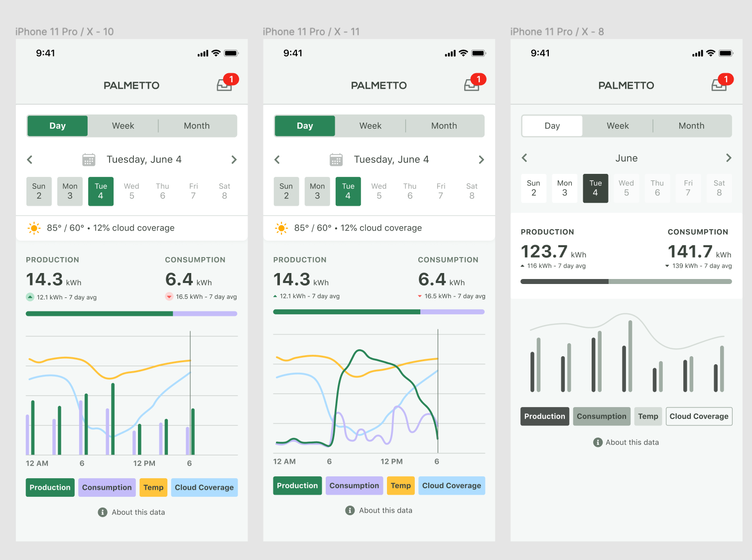This screenshot has height=560, width=752.
Task: Open calendar picker icon in X - 10 screen
Action: pyautogui.click(x=89, y=159)
